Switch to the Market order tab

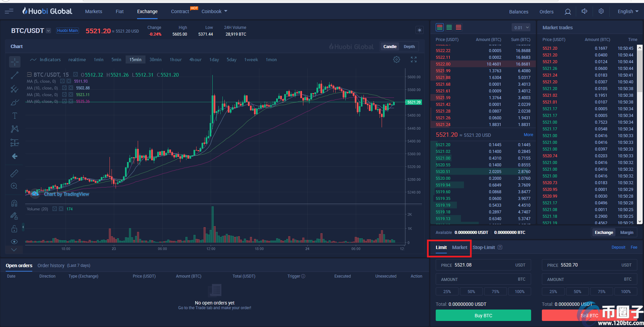[x=459, y=247]
